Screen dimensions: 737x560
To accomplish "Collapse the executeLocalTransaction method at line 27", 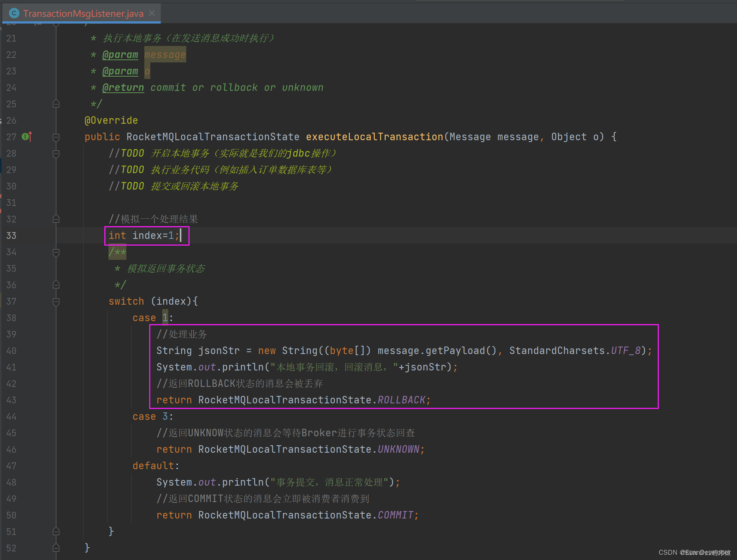I will [56, 137].
